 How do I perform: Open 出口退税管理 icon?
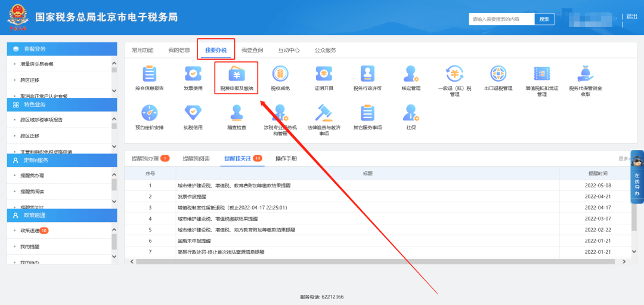coord(499,75)
